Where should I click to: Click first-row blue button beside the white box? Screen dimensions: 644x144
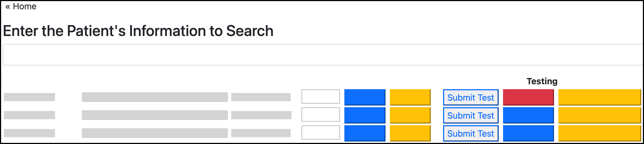click(x=365, y=97)
